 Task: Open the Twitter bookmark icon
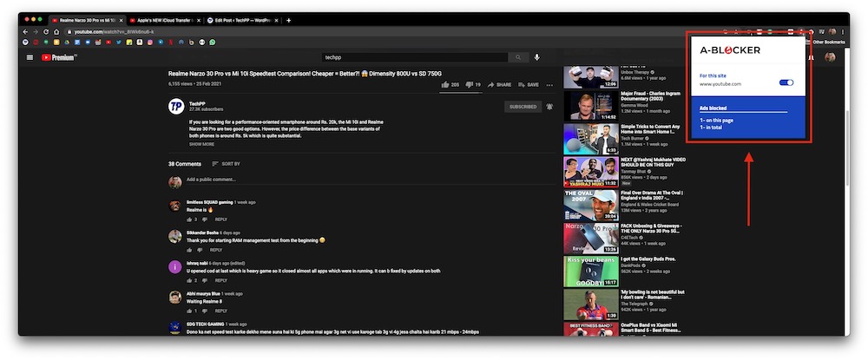click(118, 42)
